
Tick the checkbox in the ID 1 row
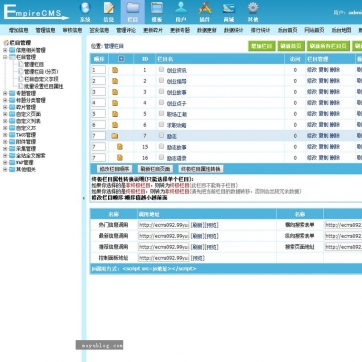[161, 69]
